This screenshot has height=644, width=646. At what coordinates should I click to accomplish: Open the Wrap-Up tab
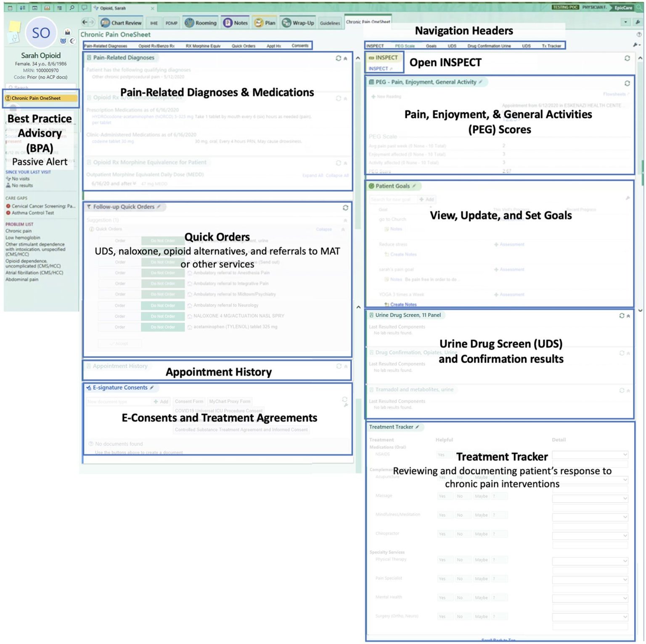pos(298,23)
